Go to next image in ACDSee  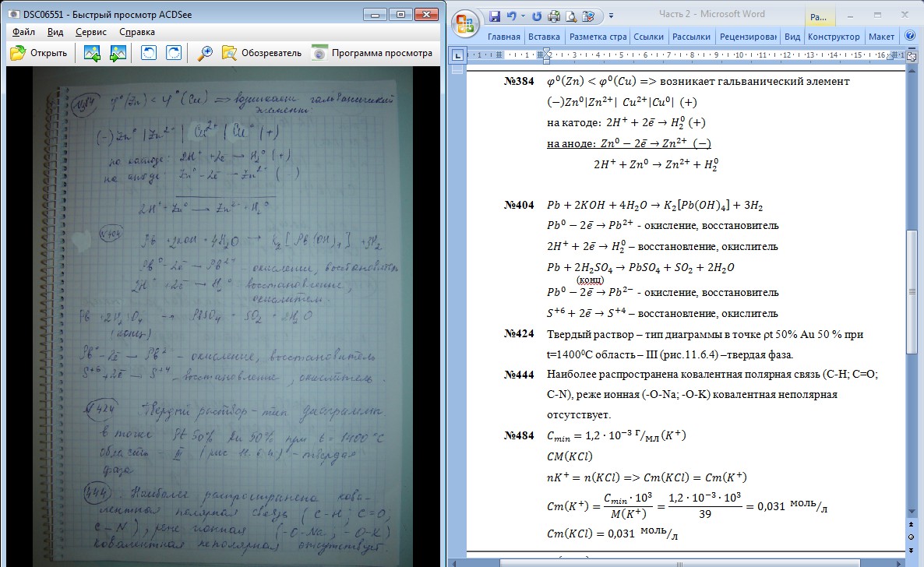point(118,53)
